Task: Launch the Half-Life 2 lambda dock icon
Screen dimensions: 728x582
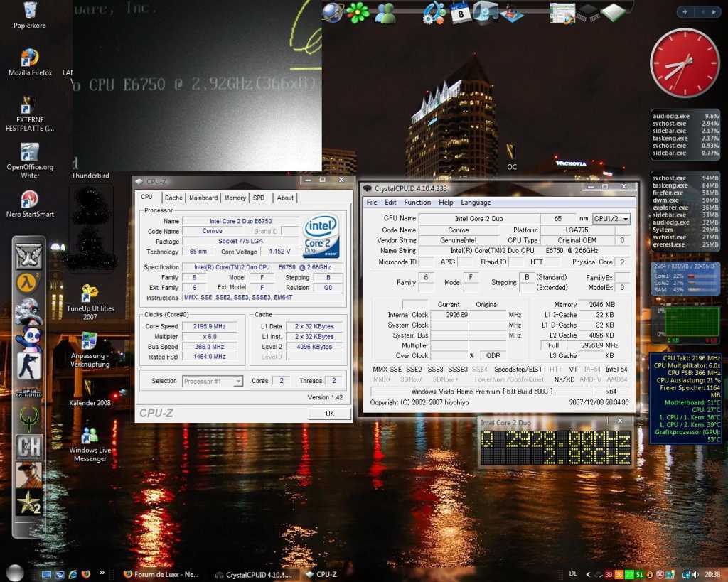Action: (28, 283)
